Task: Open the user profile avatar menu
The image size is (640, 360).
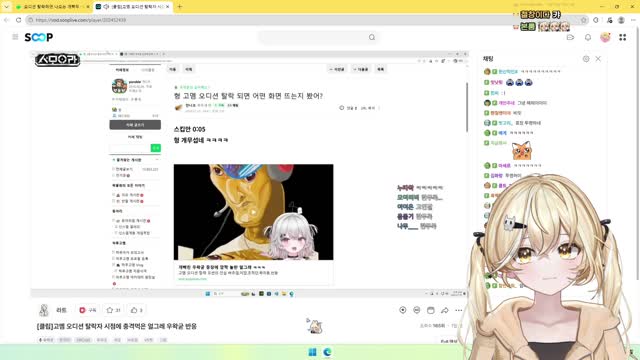Action: click(605, 37)
